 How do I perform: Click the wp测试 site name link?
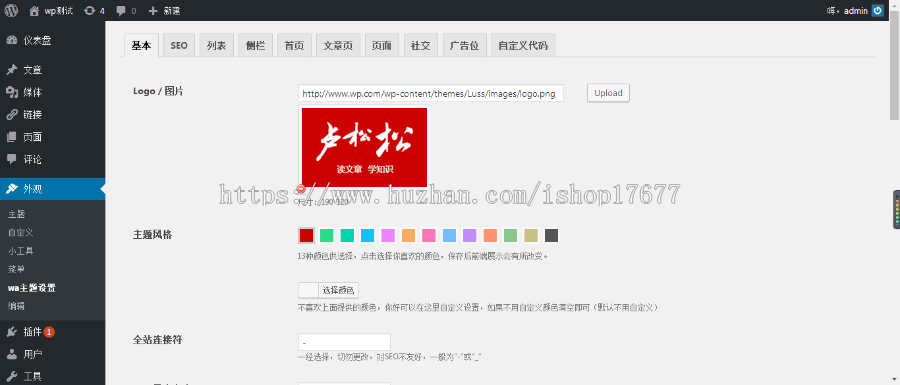[x=59, y=10]
